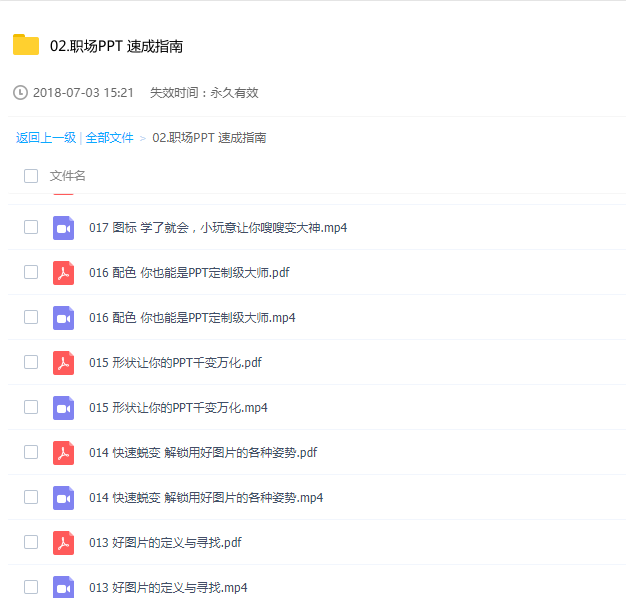Image resolution: width=626 pixels, height=598 pixels.
Task: Open 014 快速蜕变 解锁用好图片的各种姿势.mp4
Action: [x=205, y=498]
